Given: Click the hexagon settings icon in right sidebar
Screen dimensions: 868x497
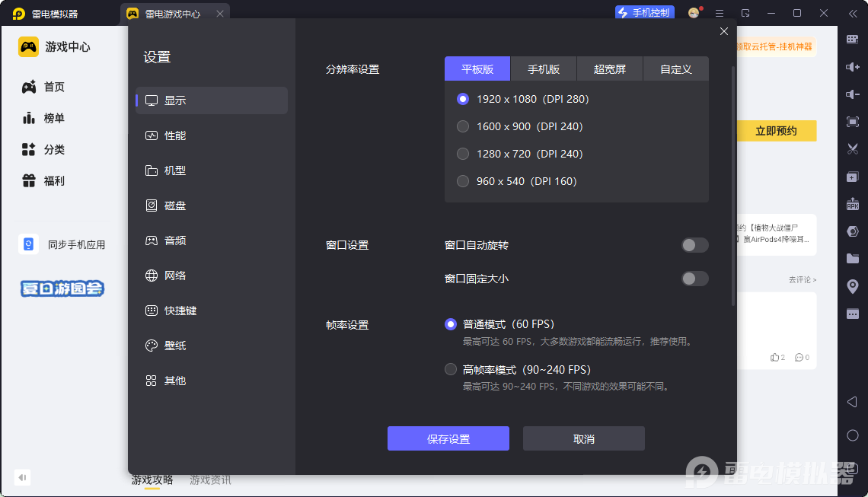Looking at the screenshot, I should [853, 231].
